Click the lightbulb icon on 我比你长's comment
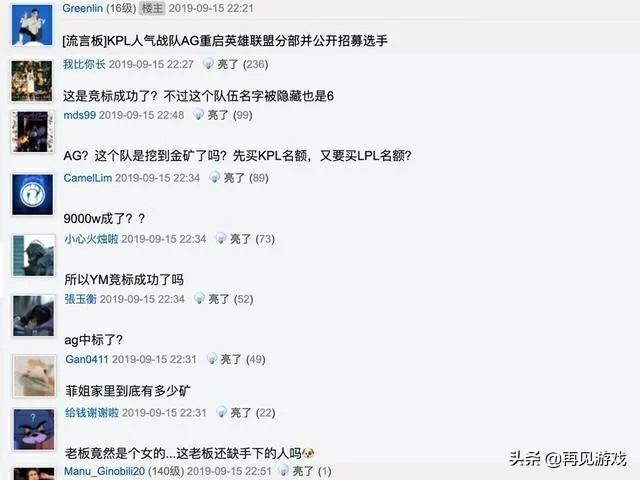This screenshot has height=480, width=640. tap(208, 64)
